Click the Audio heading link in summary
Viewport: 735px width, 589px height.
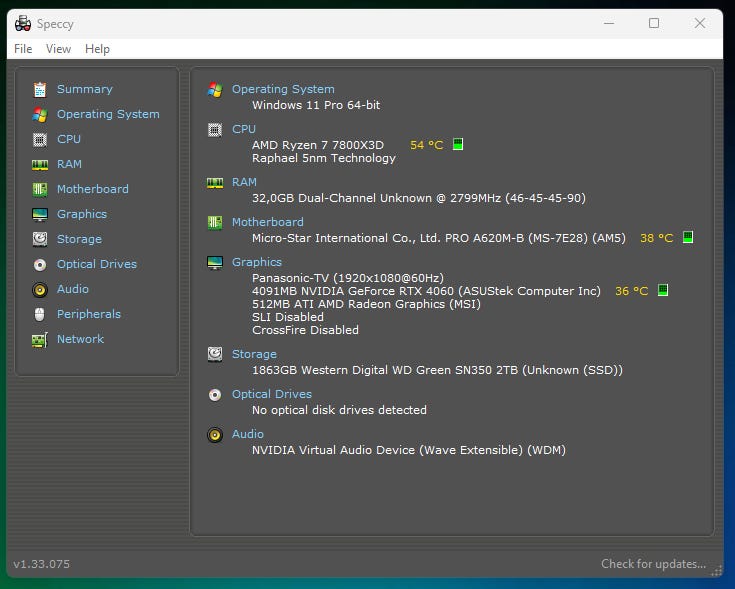248,434
